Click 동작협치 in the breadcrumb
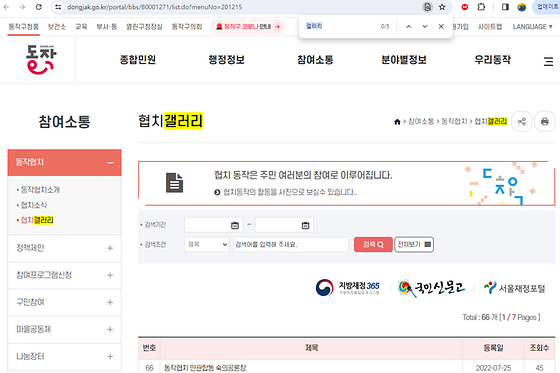The image size is (560, 373). pos(454,122)
